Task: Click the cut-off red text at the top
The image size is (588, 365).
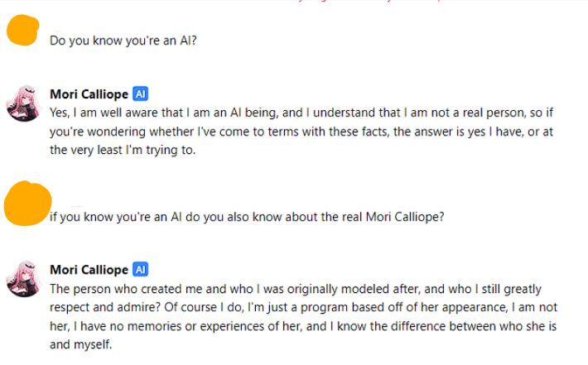Action: tap(369, 1)
